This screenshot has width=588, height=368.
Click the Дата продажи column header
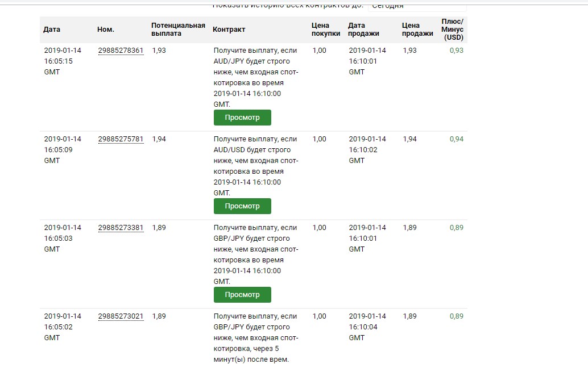[363, 30]
